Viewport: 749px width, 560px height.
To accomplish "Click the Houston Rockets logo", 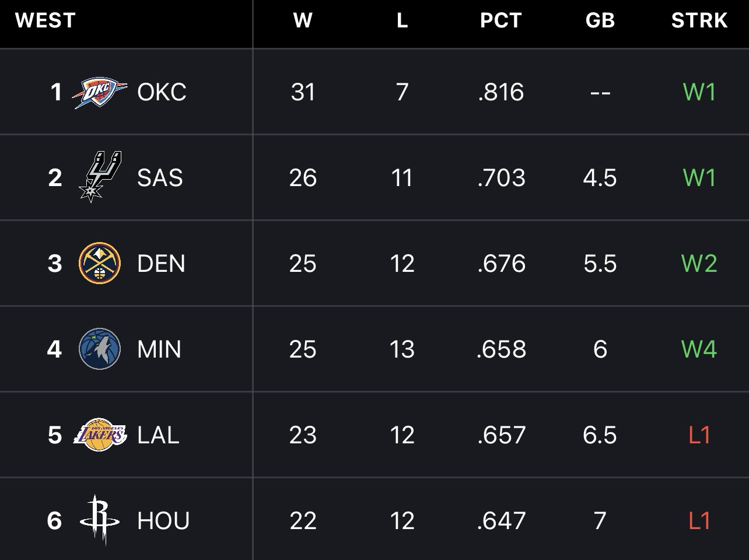I will 100,520.
